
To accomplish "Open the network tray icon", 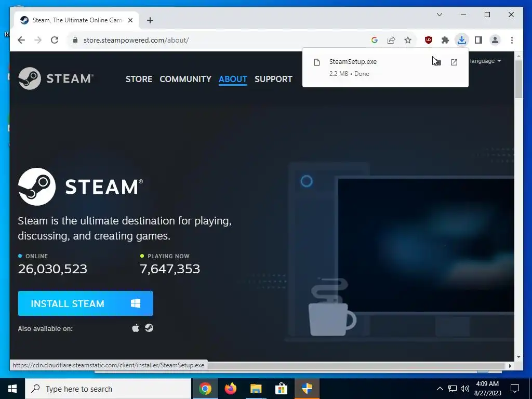I will coord(453,389).
